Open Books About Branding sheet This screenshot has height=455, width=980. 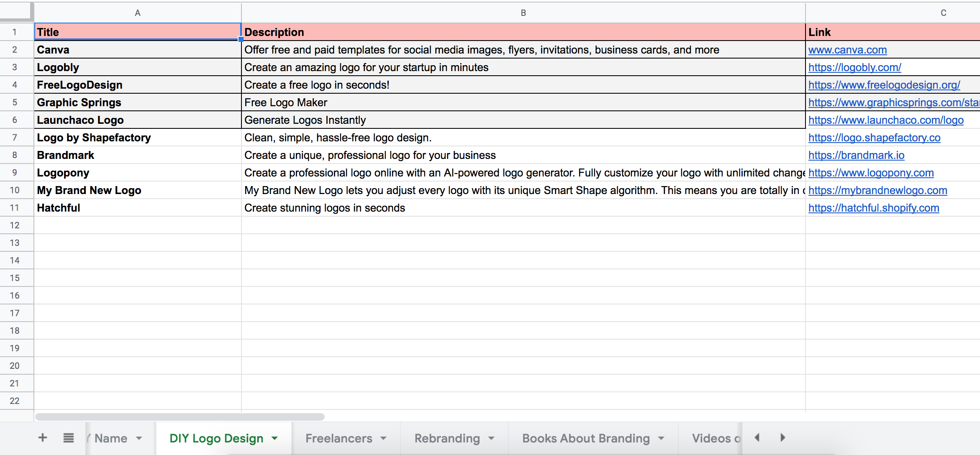(585, 438)
